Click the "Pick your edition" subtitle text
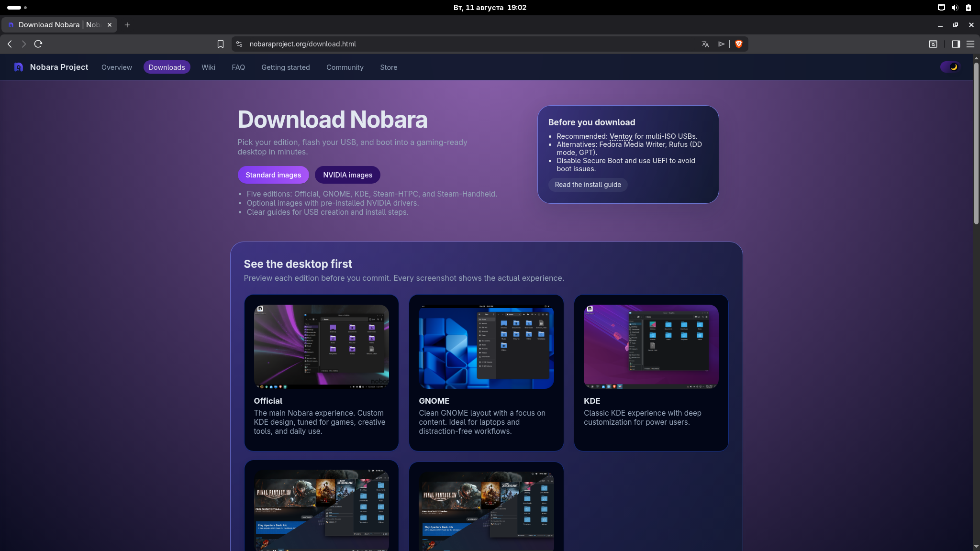This screenshot has height=551, width=980. click(x=352, y=147)
